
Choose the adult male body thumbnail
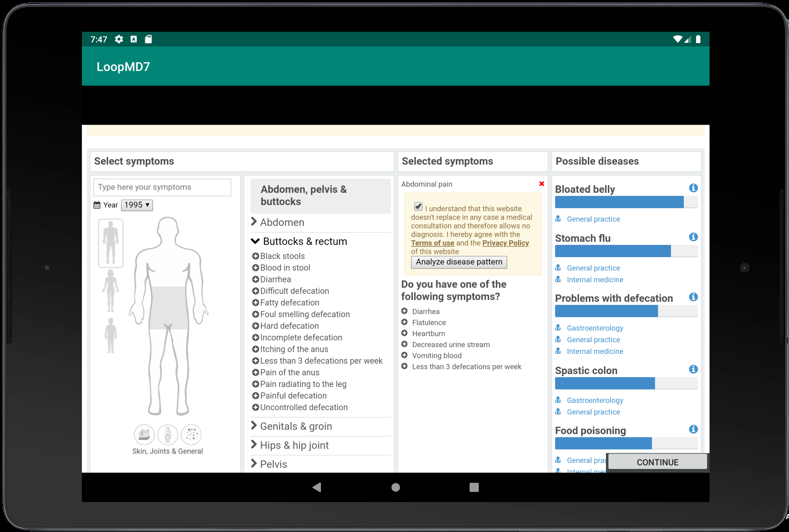[111, 243]
